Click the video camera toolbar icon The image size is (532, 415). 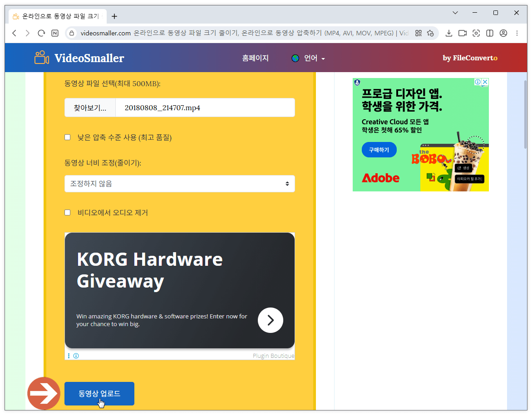(462, 33)
